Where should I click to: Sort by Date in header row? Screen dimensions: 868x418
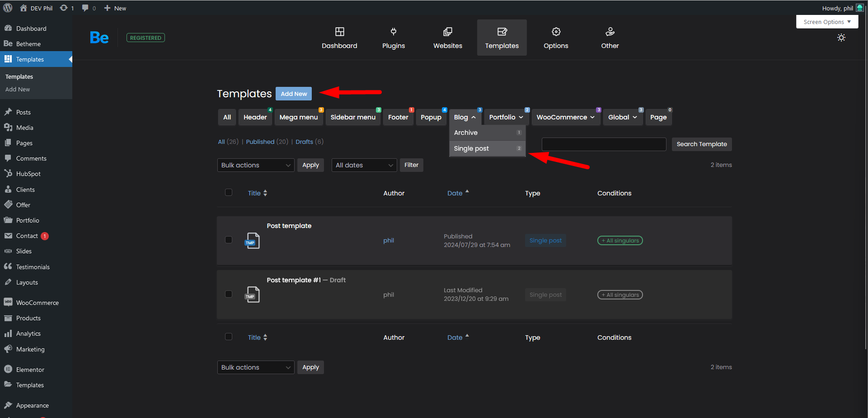(x=458, y=193)
